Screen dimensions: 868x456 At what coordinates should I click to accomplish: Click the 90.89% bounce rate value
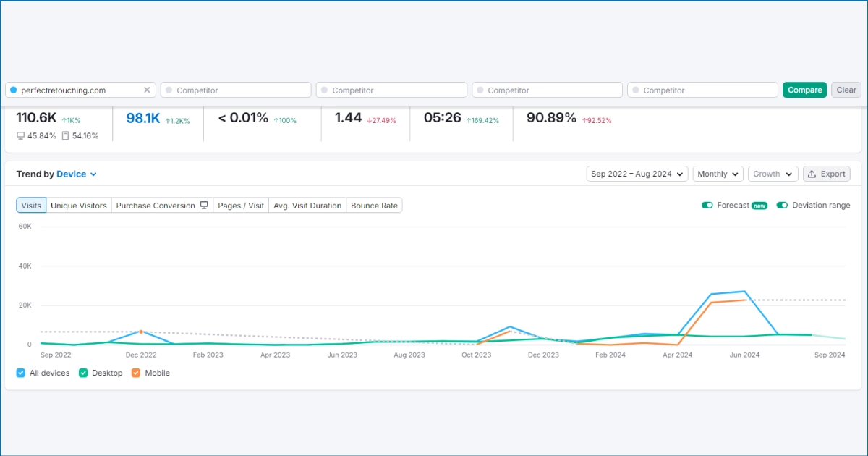pos(551,118)
